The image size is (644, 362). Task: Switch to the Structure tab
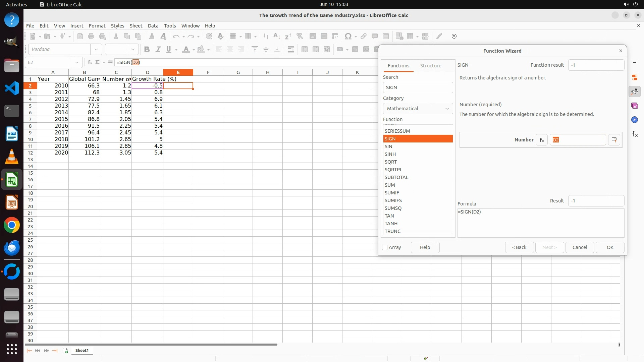[x=430, y=66]
